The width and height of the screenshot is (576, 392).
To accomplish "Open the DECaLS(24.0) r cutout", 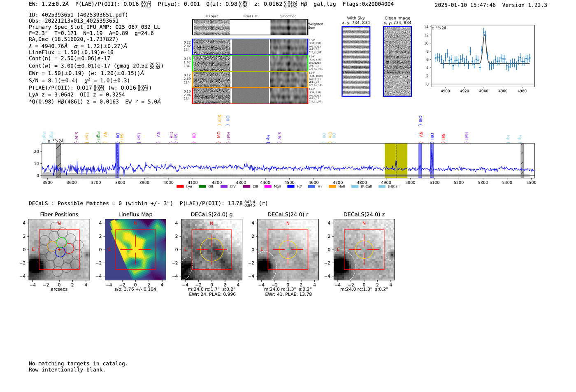I will tap(288, 249).
